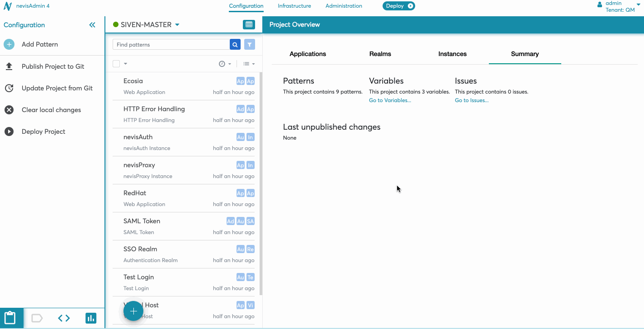Screen dimensions: 644x329
Task: Click Publish Project to Git label
Action: (53, 66)
